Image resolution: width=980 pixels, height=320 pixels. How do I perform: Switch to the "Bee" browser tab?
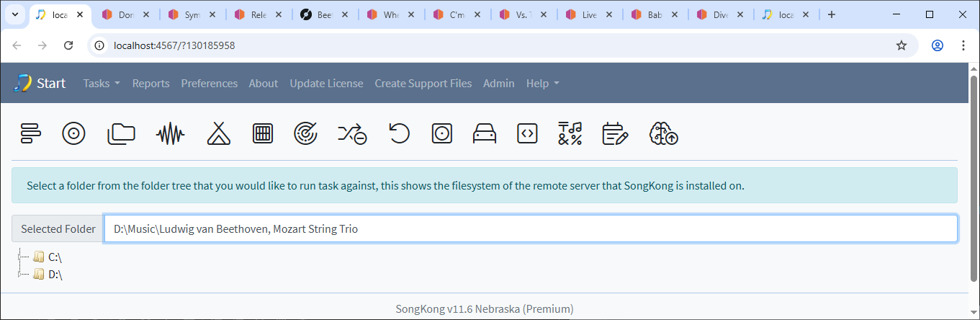[325, 14]
